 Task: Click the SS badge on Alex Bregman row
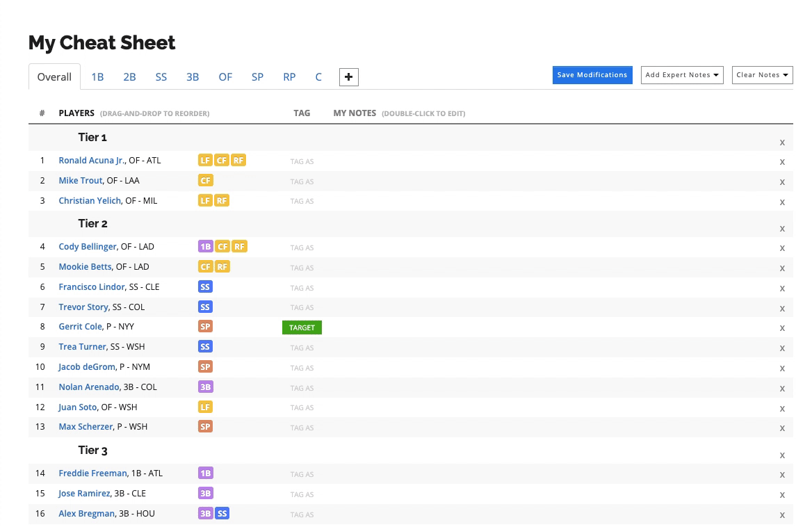tap(222, 514)
